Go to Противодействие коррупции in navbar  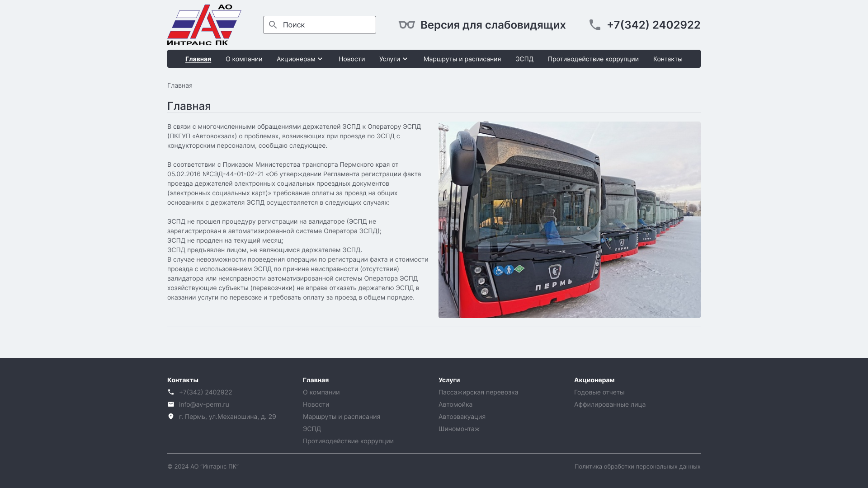click(593, 59)
